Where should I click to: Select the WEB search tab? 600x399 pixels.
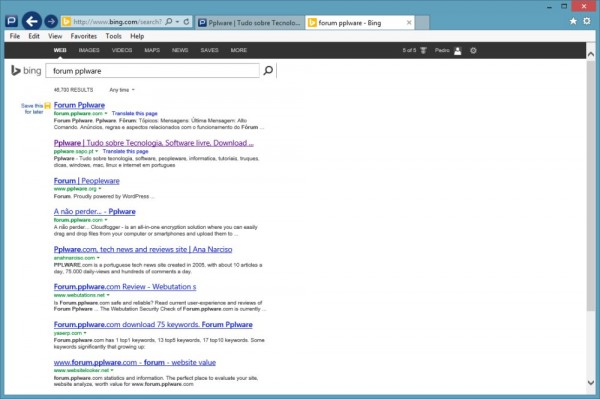coord(60,50)
